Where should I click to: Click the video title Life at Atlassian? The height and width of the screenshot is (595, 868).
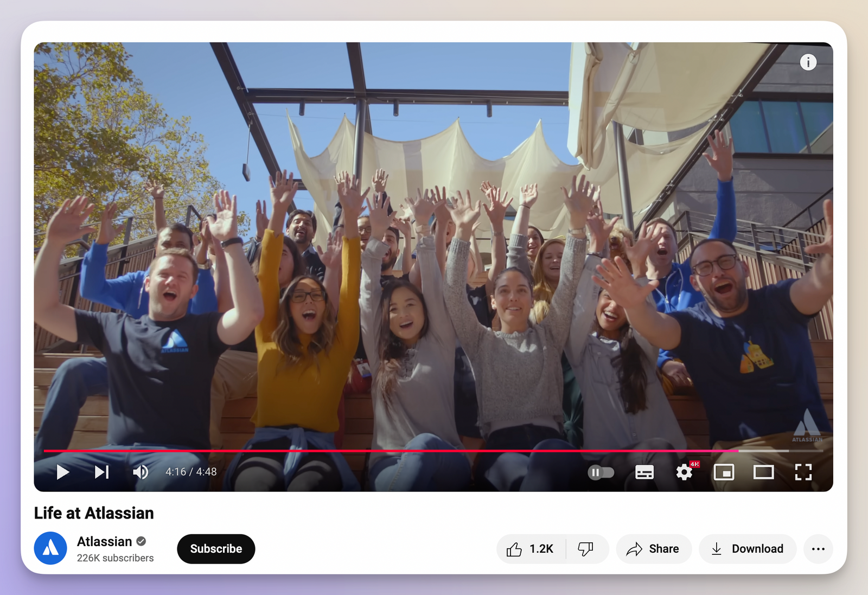click(x=94, y=513)
